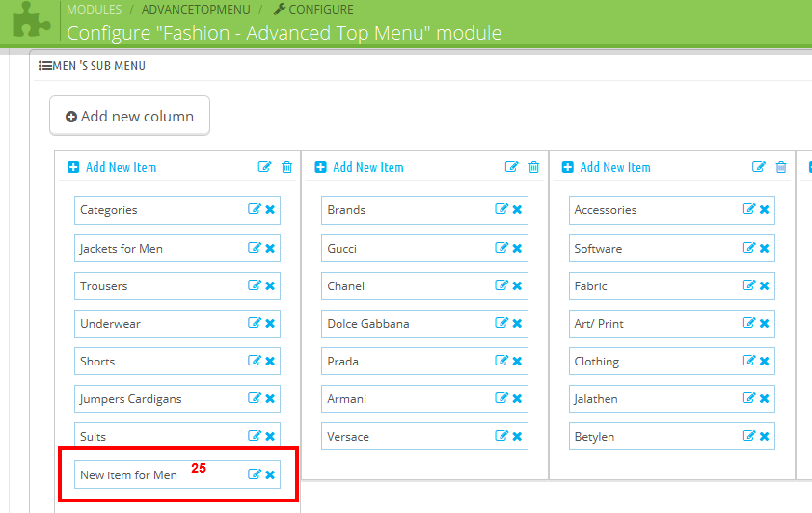The height and width of the screenshot is (513, 812).
Task: Delete the third column via trash icon
Action: coord(781,167)
